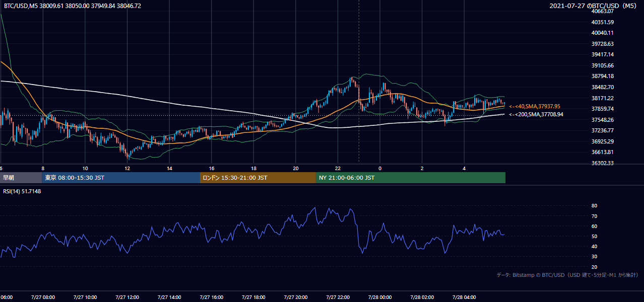Click the 7/27 12:00 date label
Viewport: 644px width, 302px height.
(127, 297)
